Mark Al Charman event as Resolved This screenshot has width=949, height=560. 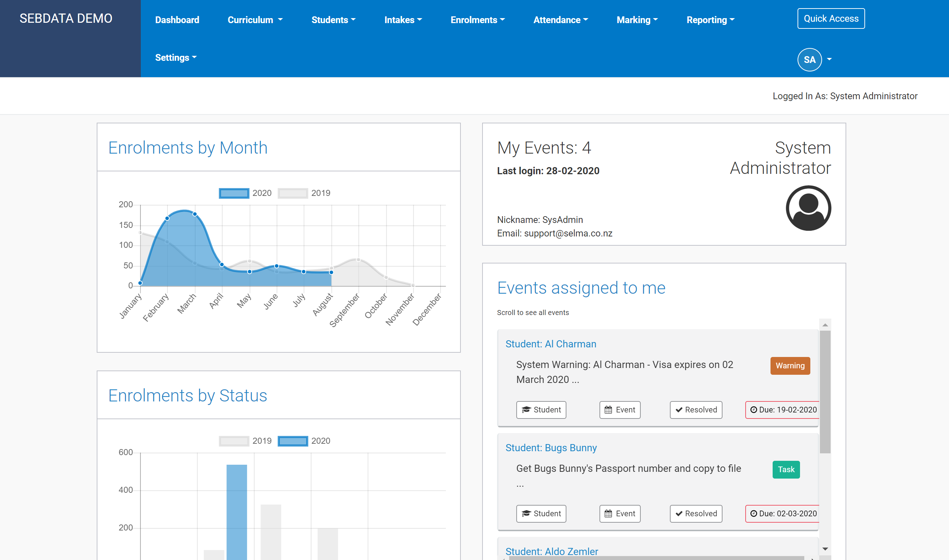(696, 410)
